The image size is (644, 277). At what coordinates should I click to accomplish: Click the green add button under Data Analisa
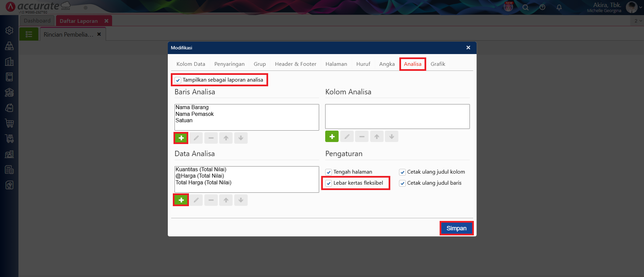[x=181, y=200]
